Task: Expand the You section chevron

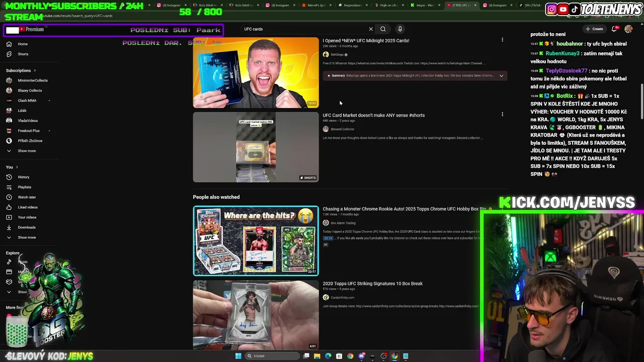Action: pyautogui.click(x=17, y=167)
